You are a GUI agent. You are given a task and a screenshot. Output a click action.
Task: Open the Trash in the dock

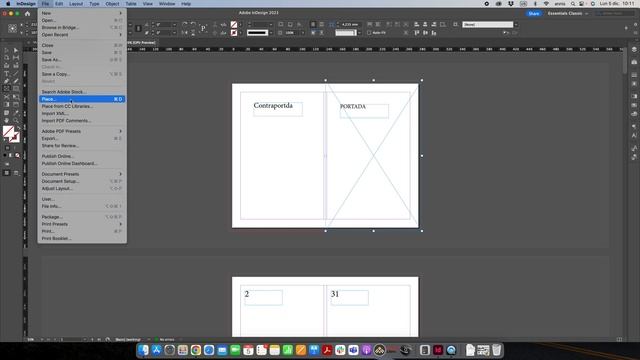(x=496, y=350)
